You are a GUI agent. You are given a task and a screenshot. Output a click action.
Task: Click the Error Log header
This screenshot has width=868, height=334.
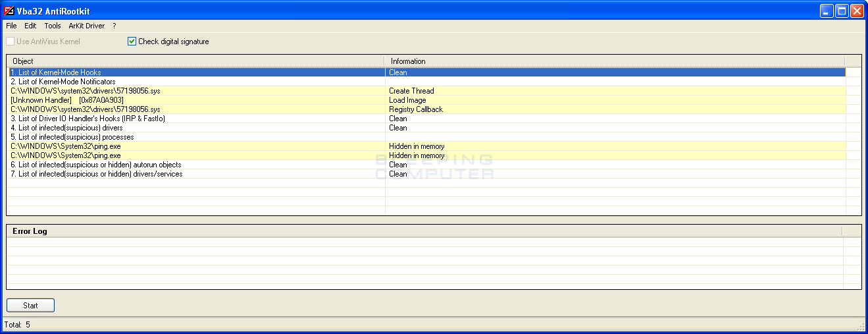(424, 231)
